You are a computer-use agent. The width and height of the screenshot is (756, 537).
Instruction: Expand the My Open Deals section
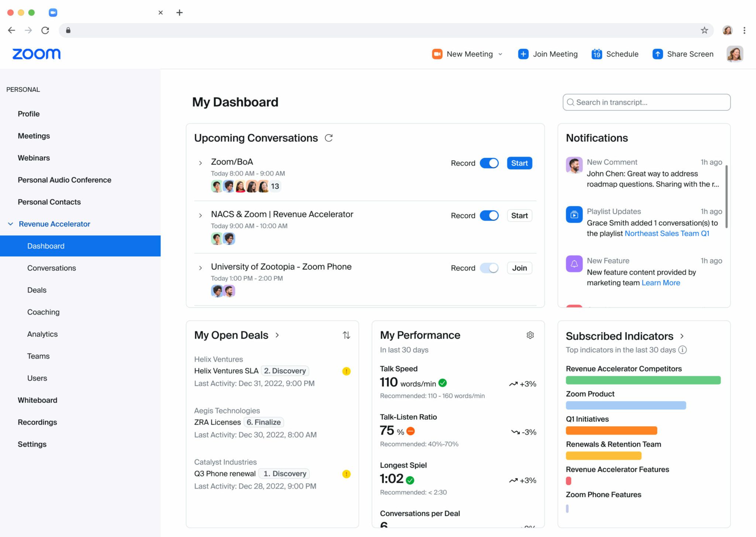pyautogui.click(x=277, y=335)
